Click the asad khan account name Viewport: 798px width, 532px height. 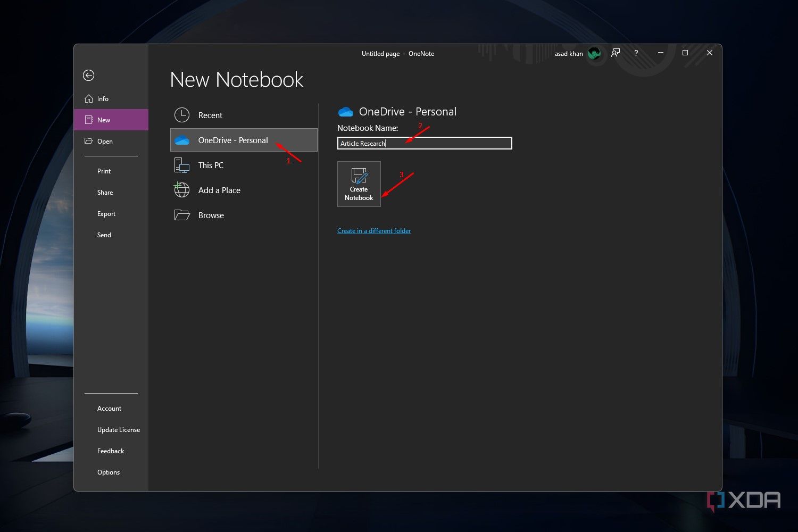click(x=569, y=54)
